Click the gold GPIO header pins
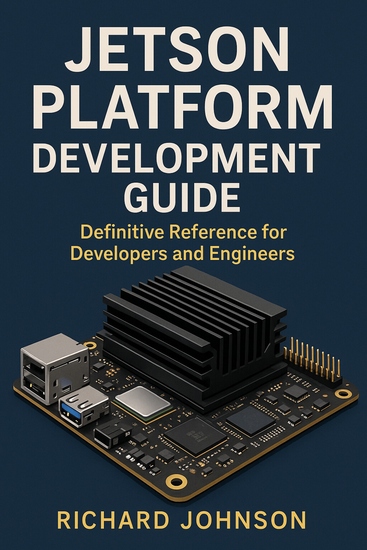Screen dimensions: 367x550 tap(313, 360)
